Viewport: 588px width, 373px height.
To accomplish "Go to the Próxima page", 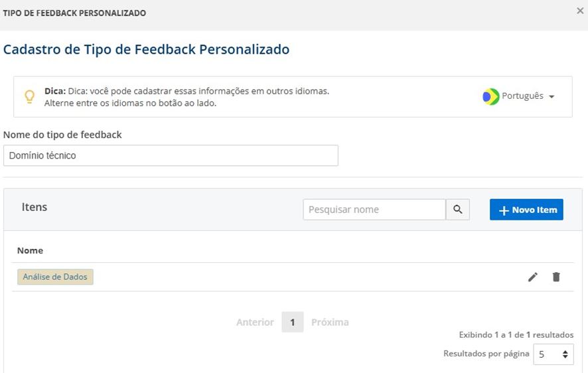I will coord(330,322).
